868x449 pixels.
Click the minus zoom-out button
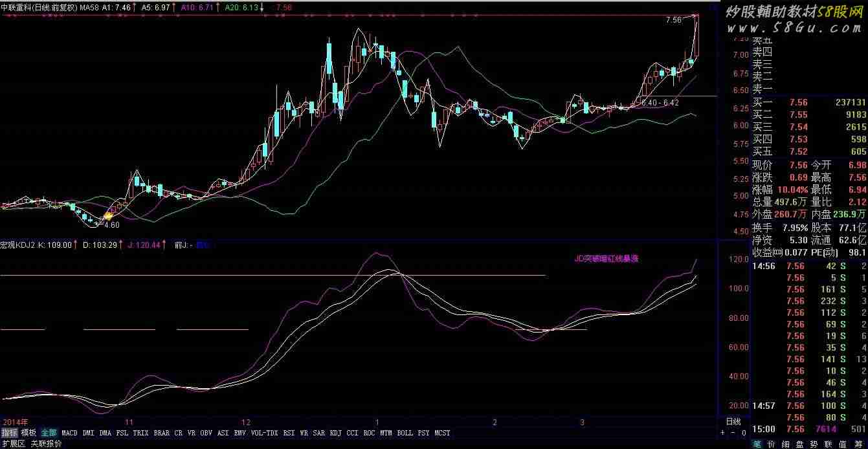pyautogui.click(x=733, y=433)
